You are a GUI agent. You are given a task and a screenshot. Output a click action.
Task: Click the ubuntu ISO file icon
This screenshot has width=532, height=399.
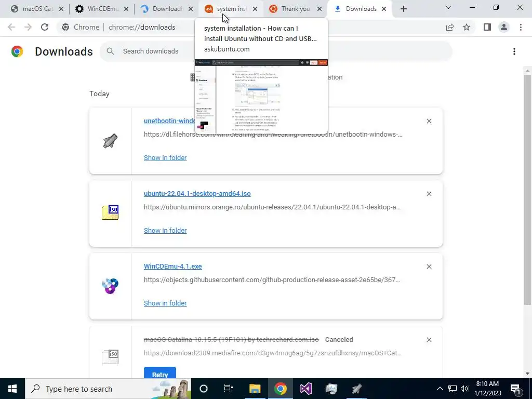click(x=110, y=212)
